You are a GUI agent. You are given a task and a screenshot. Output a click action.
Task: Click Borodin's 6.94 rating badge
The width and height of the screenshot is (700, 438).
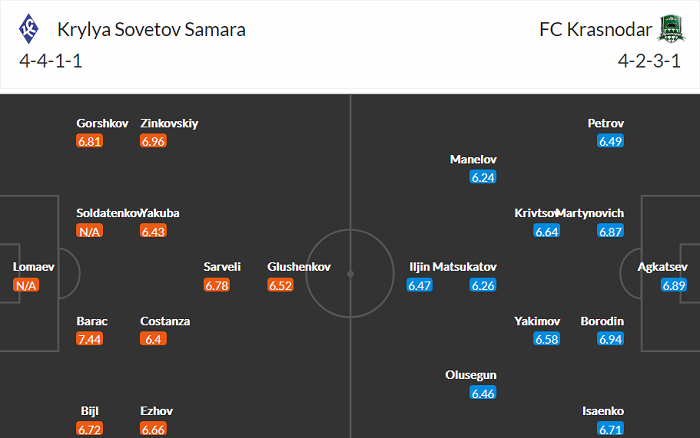(x=611, y=339)
